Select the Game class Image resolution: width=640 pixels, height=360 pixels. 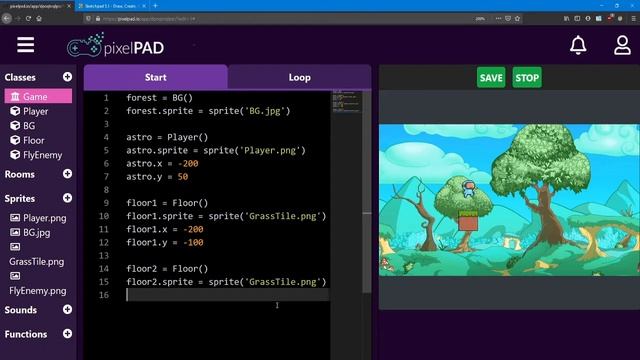pos(38,96)
